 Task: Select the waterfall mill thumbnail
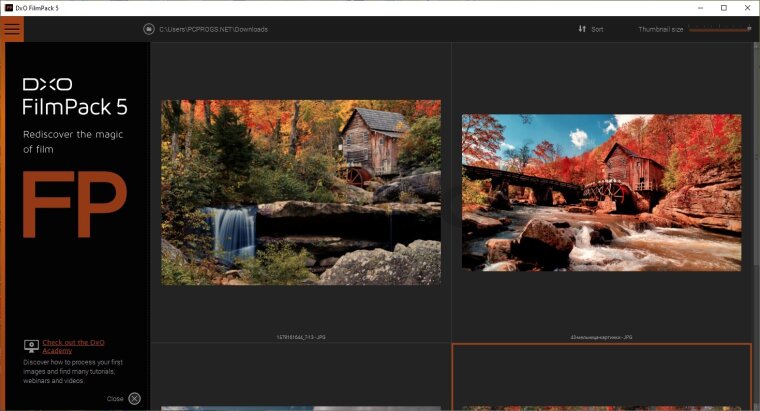(301, 192)
